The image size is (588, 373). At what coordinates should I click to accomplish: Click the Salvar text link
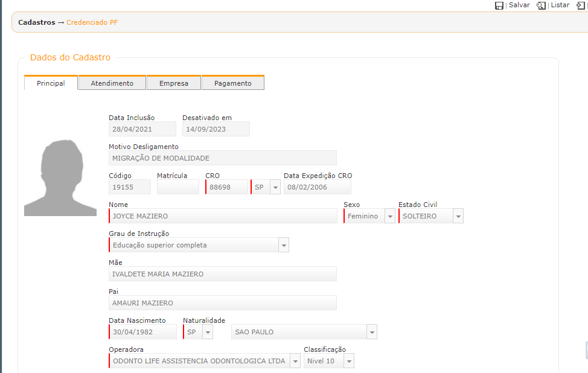pyautogui.click(x=519, y=5)
